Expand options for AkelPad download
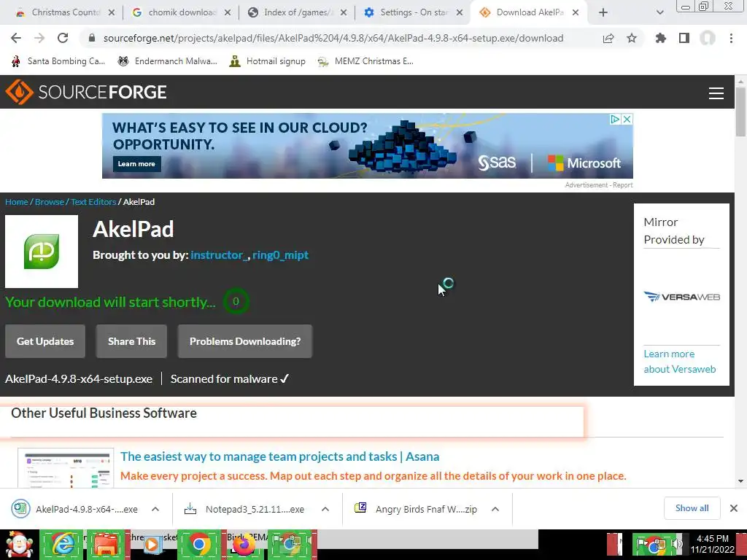Image resolution: width=747 pixels, height=560 pixels. [155, 509]
